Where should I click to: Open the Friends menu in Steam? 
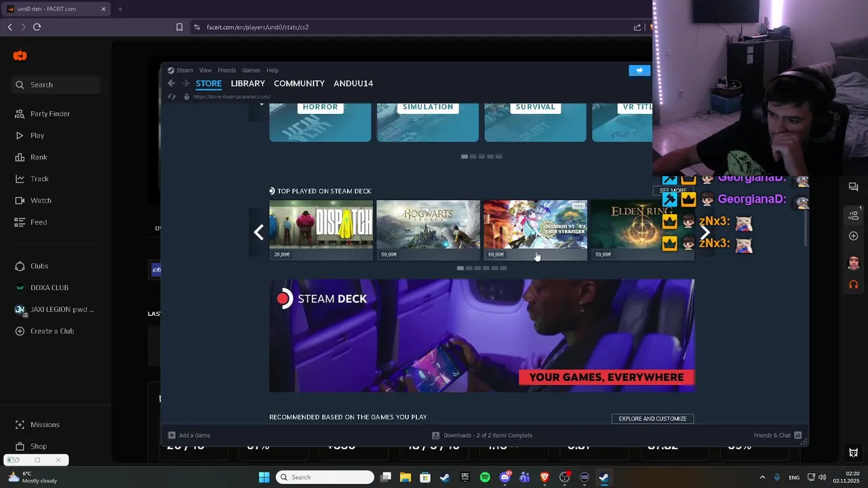click(226, 70)
